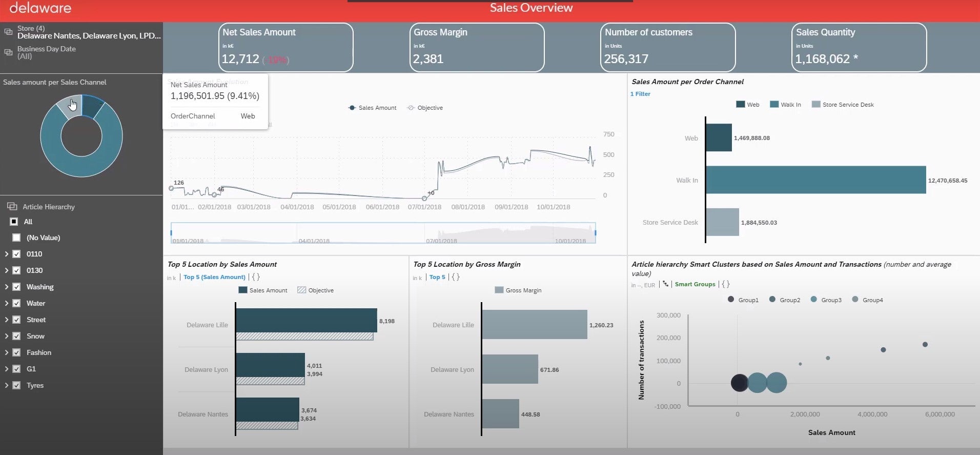Image resolution: width=980 pixels, height=455 pixels.
Task: Expand the 0110 hierarchy node
Action: [x=6, y=254]
